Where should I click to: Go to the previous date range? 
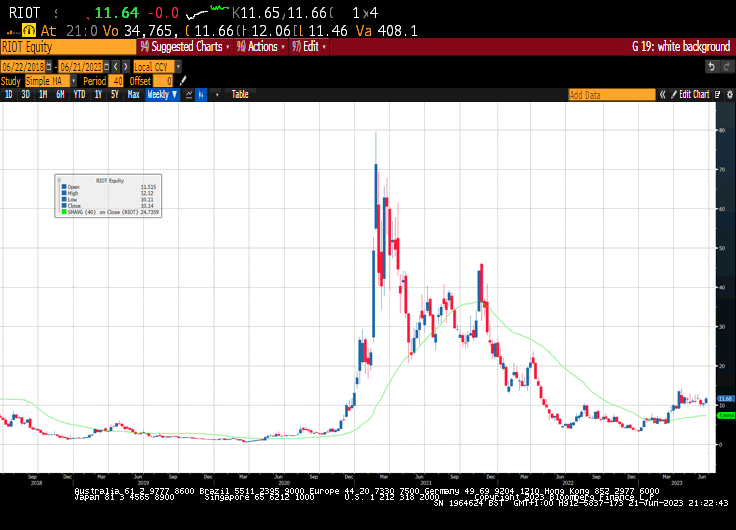[116, 67]
